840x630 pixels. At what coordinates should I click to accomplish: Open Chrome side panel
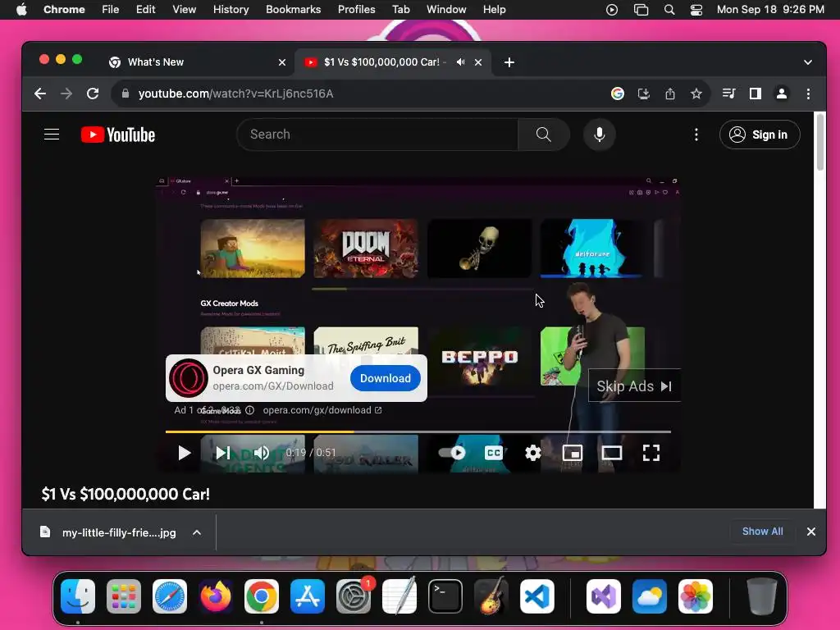point(756,94)
